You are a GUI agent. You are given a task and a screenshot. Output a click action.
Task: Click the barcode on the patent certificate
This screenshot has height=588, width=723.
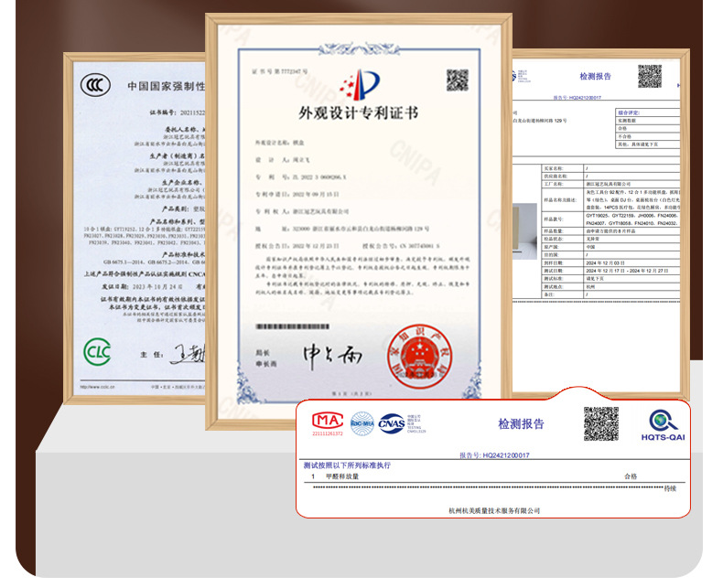point(292,326)
